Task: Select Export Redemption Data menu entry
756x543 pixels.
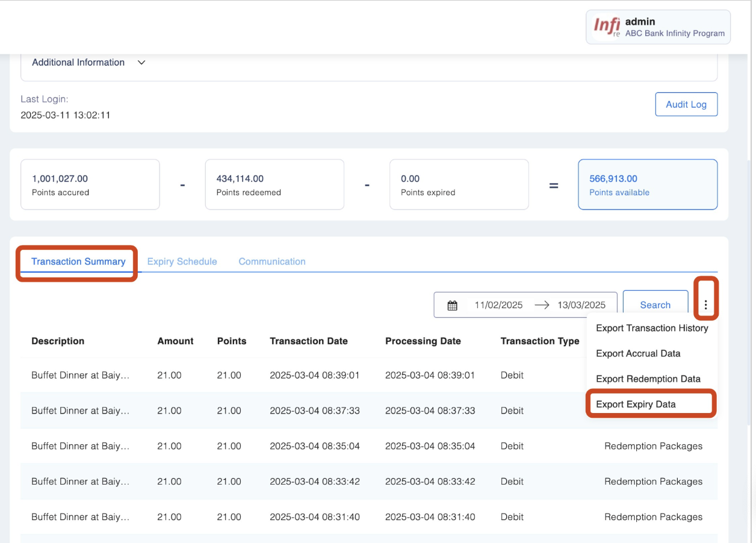Action: 648,379
